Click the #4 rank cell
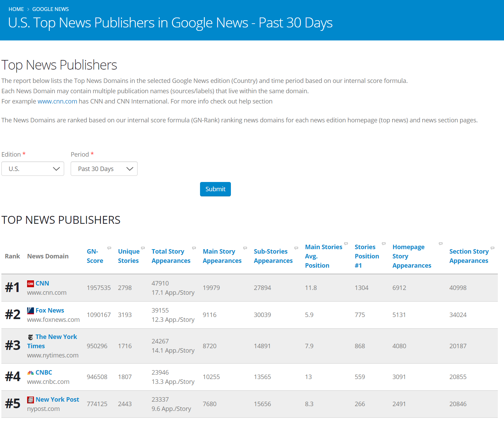The width and height of the screenshot is (504, 426). point(13,377)
